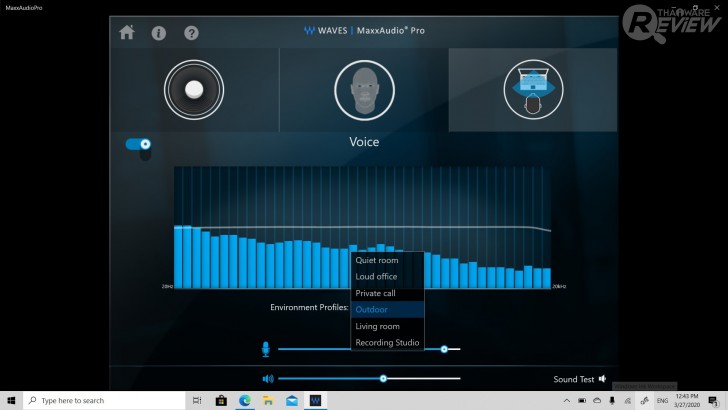The width and height of the screenshot is (728, 410).
Task: Select Loud office profile
Action: 387,276
